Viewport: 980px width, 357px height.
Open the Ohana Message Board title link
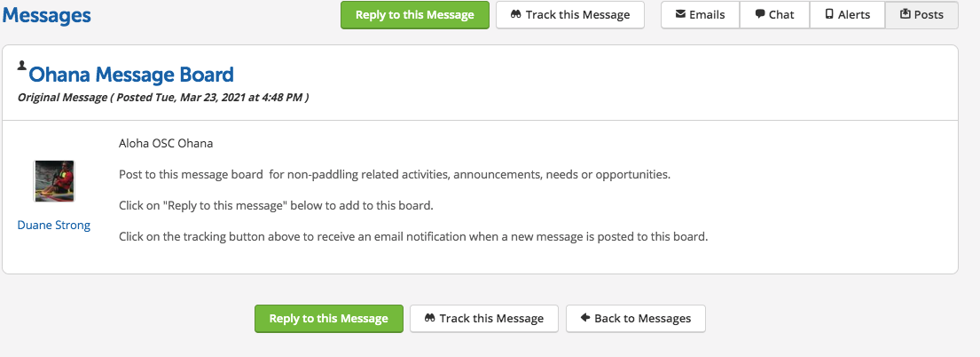tap(131, 75)
